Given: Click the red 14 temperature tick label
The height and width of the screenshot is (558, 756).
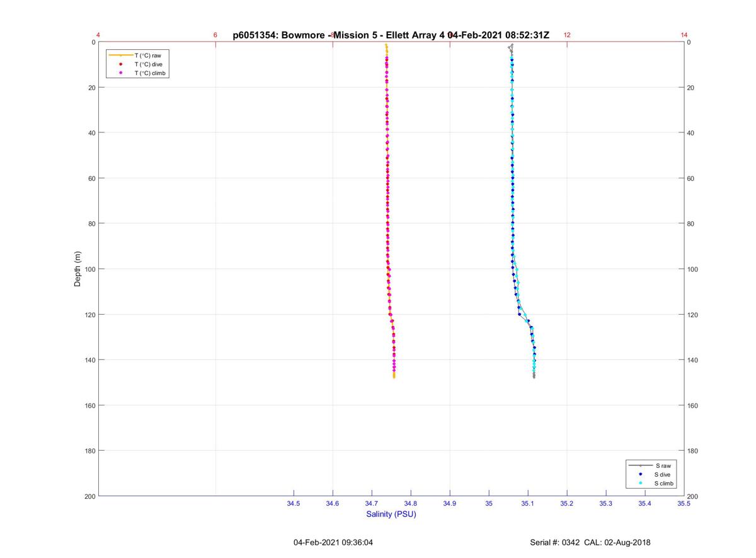Looking at the screenshot, I should pyautogui.click(x=684, y=35).
